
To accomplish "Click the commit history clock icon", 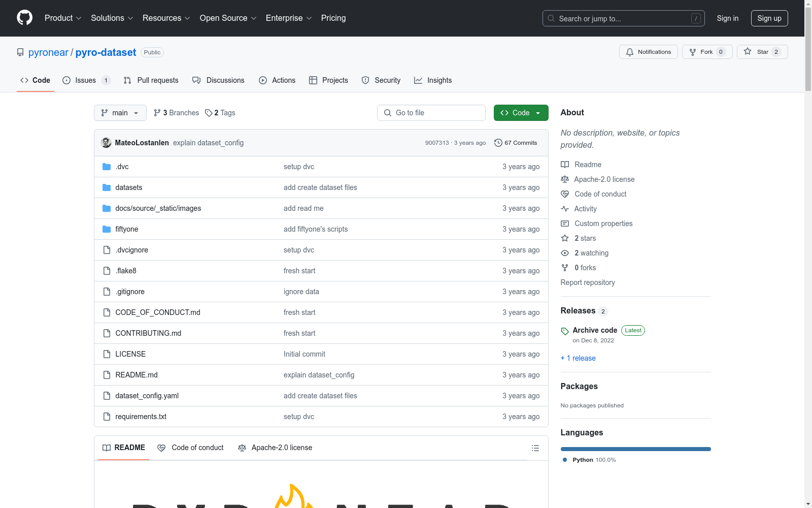I will [498, 143].
